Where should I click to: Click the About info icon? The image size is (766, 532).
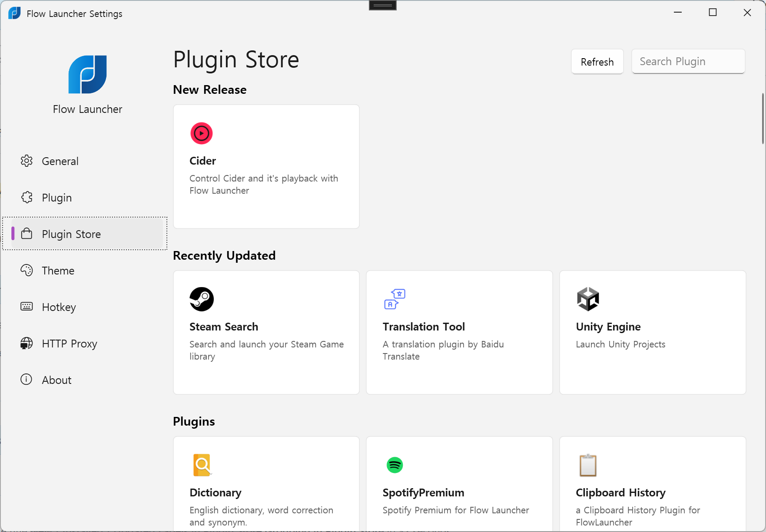[x=27, y=380]
